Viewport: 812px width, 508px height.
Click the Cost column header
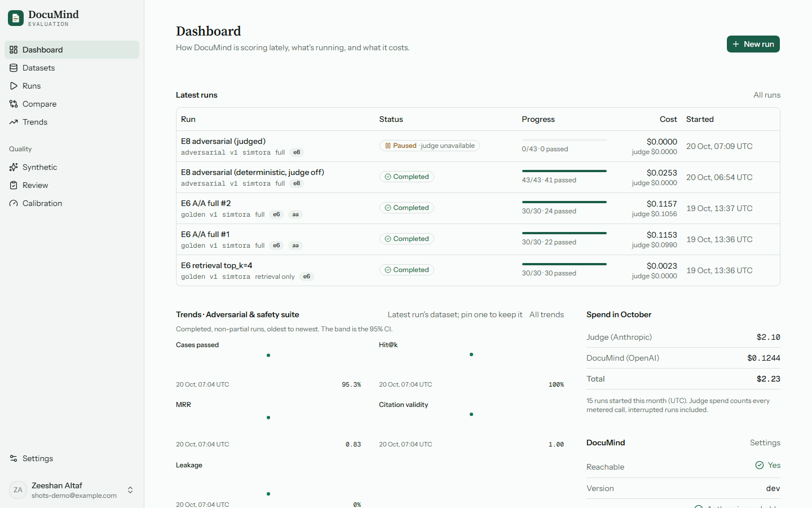pyautogui.click(x=668, y=119)
